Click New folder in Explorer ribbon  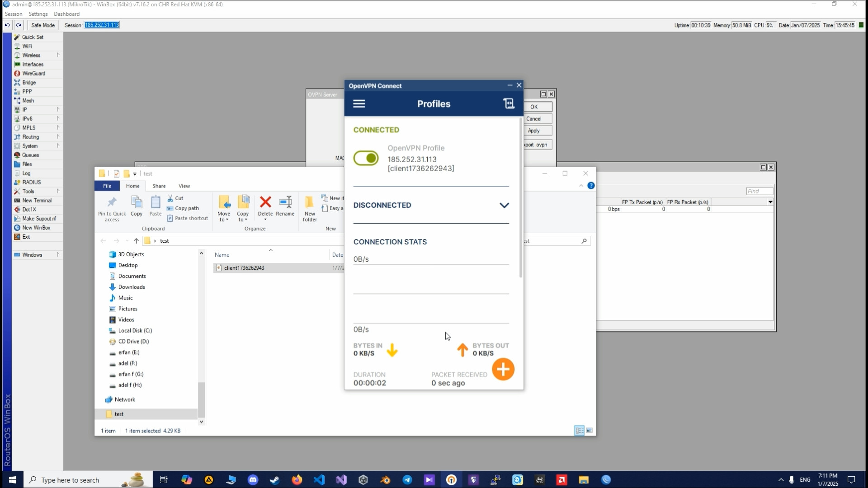click(310, 209)
